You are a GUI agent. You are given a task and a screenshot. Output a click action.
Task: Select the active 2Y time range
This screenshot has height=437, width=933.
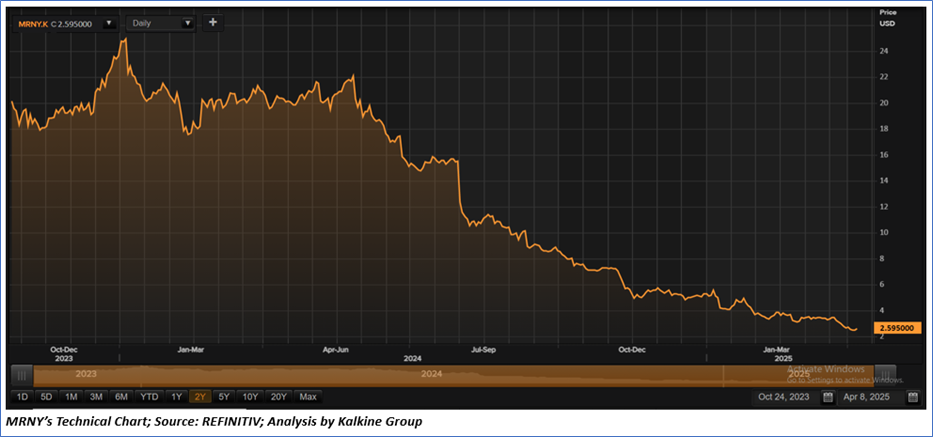click(x=201, y=397)
